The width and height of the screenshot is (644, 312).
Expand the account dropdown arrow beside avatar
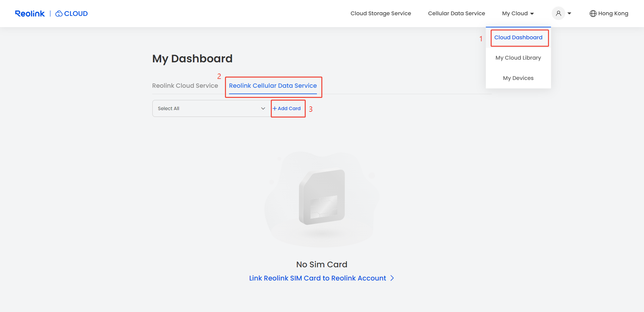(x=569, y=14)
